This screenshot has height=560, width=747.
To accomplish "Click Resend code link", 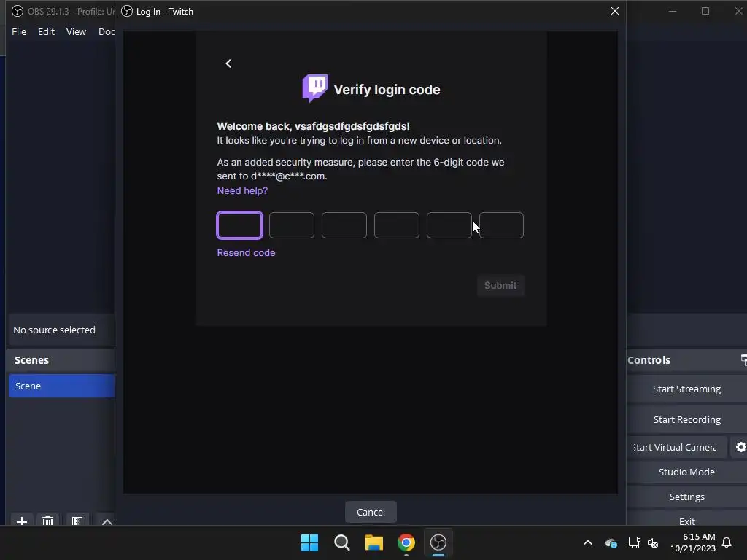I will [x=246, y=252].
